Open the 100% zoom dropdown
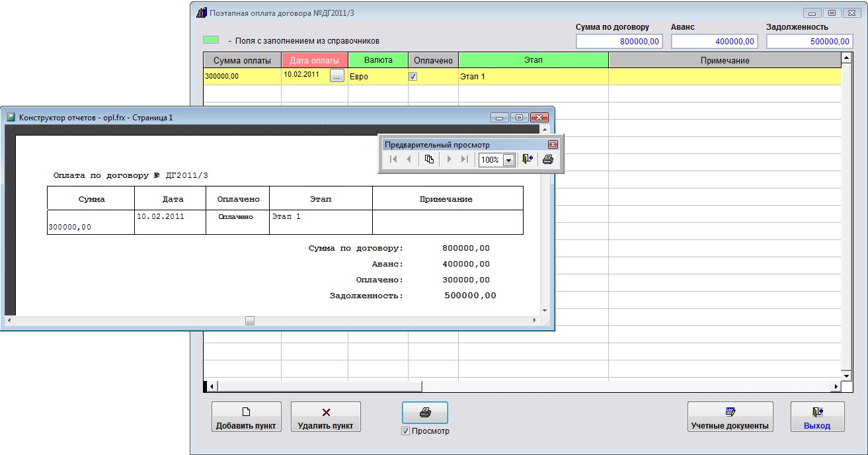The width and height of the screenshot is (868, 455). pyautogui.click(x=508, y=160)
